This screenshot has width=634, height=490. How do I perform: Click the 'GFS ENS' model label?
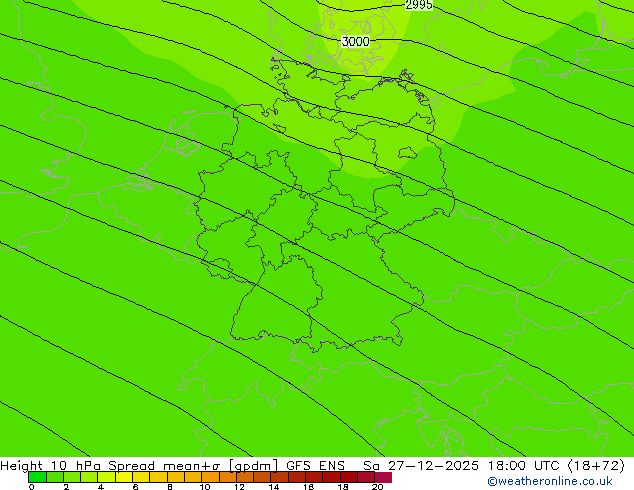pyautogui.click(x=315, y=466)
